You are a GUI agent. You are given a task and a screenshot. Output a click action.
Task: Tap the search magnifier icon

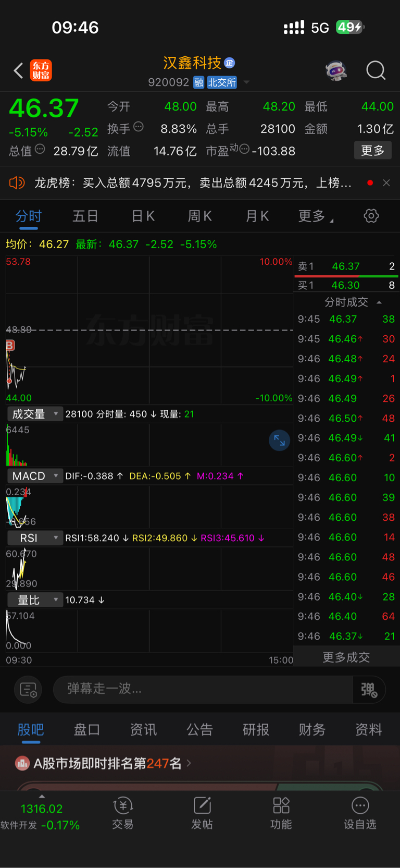coord(376,70)
